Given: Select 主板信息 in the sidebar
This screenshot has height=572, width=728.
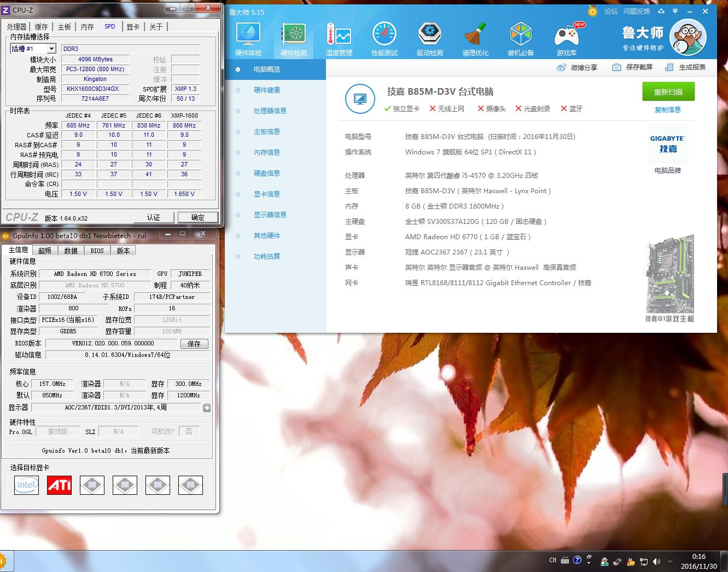Looking at the screenshot, I should click(275, 132).
